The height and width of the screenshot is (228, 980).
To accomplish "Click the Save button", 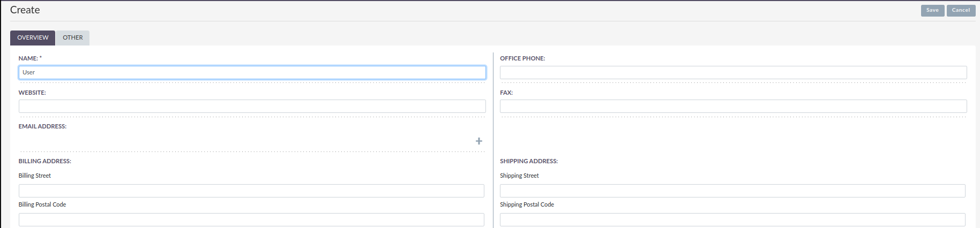I will pos(932,10).
